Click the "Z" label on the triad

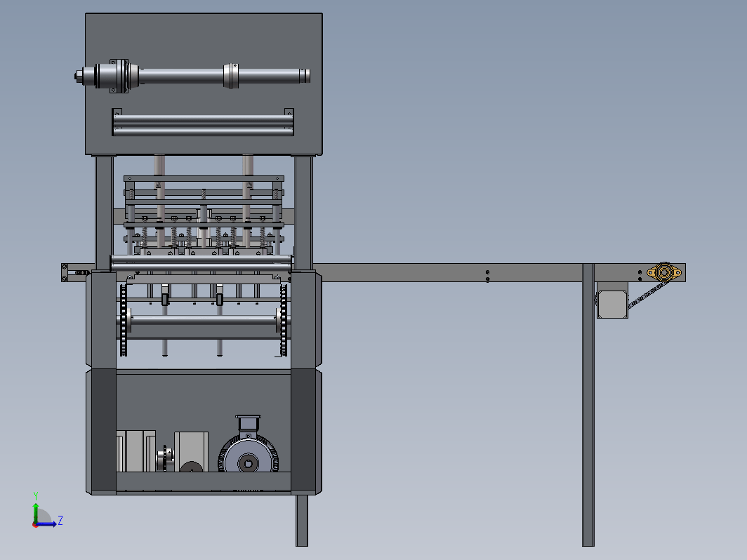coord(60,519)
